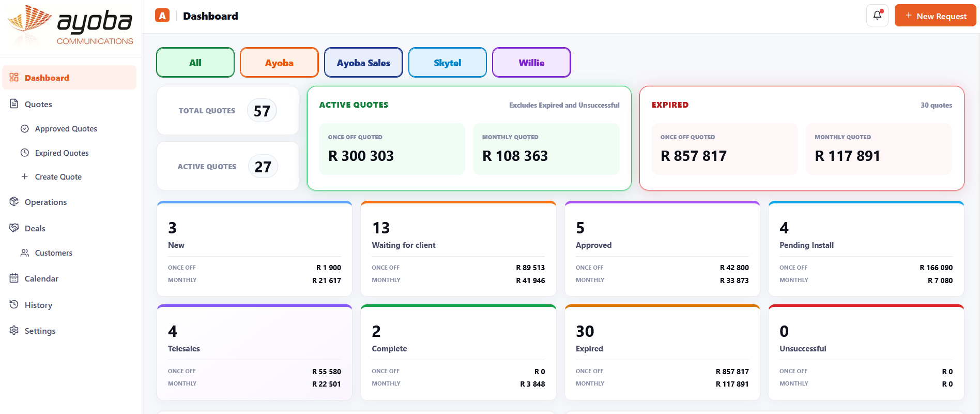Click the Total Quotes count 57
The height and width of the screenshot is (414, 980).
pos(262,111)
